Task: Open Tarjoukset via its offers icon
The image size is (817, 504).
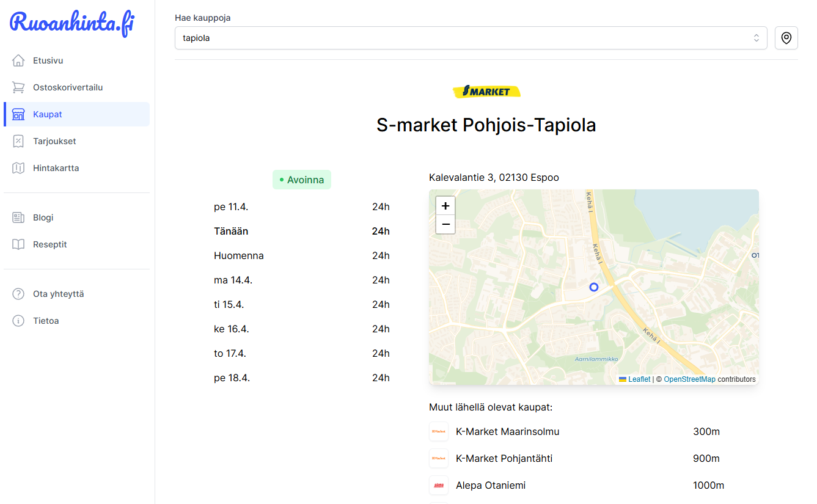Action: click(x=19, y=141)
